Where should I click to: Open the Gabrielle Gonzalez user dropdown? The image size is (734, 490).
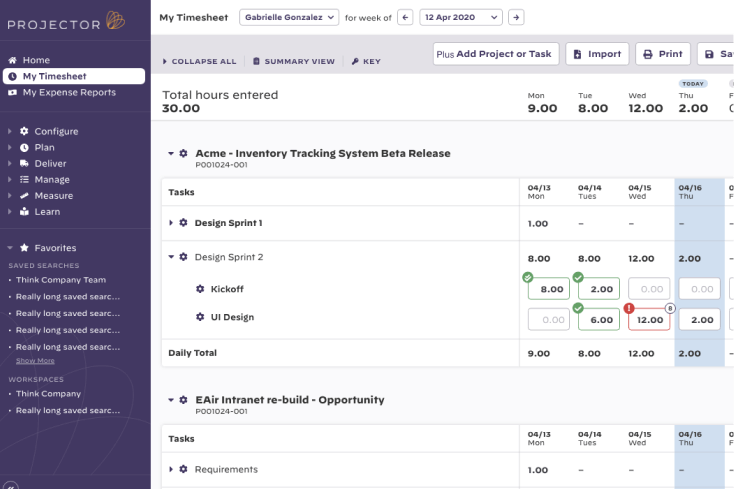coord(289,17)
